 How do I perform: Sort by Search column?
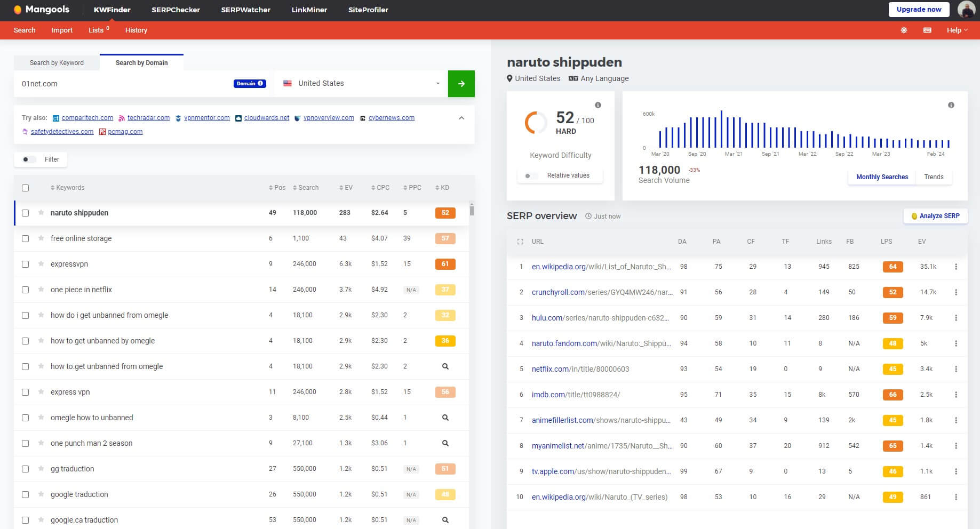coord(306,188)
